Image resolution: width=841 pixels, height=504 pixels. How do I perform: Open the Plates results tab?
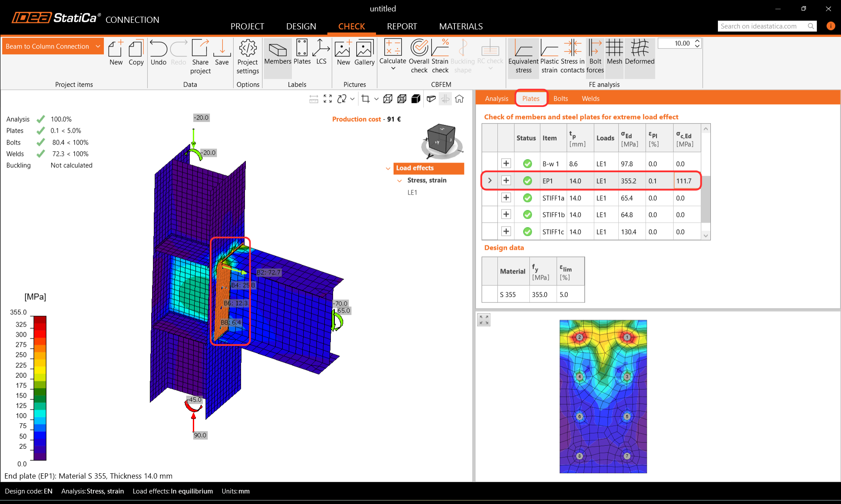click(531, 99)
